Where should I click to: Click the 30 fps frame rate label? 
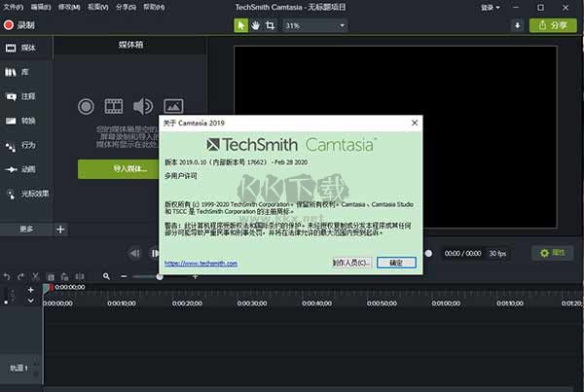(497, 254)
